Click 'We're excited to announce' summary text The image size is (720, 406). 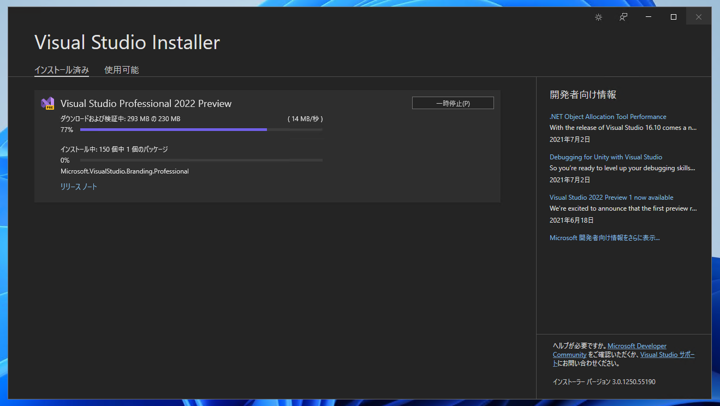pos(623,209)
